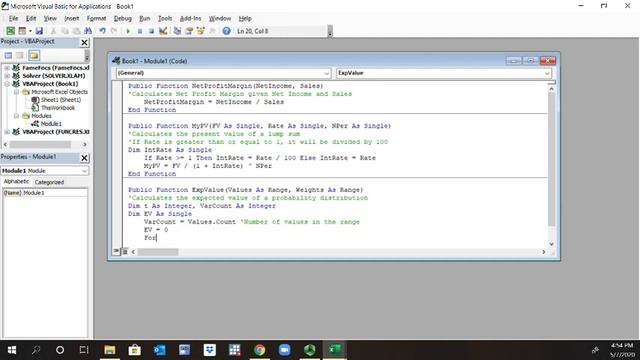
Task: Click Procedure View button in code window
Action: coord(116,251)
